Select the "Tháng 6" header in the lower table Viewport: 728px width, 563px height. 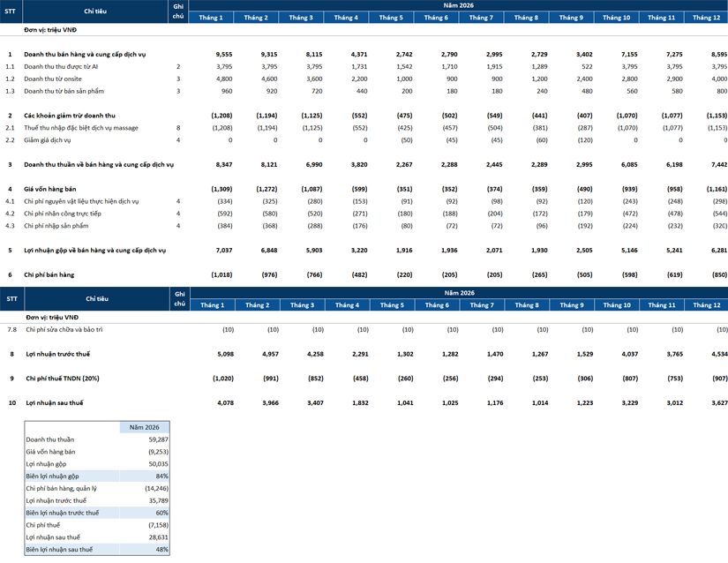[x=436, y=305]
